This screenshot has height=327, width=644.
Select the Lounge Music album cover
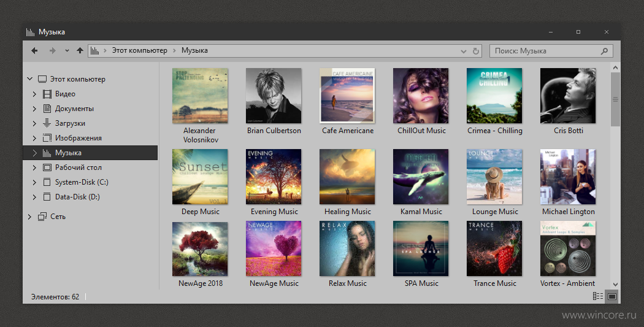tap(494, 177)
